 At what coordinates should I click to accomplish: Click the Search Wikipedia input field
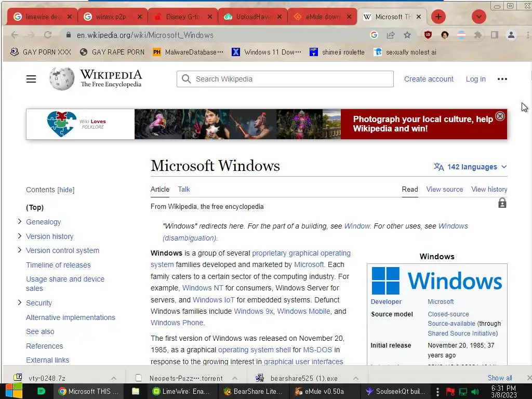[x=285, y=79]
